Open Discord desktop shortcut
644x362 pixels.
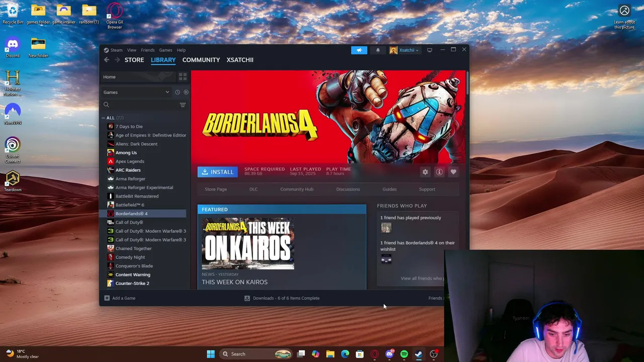13,48
